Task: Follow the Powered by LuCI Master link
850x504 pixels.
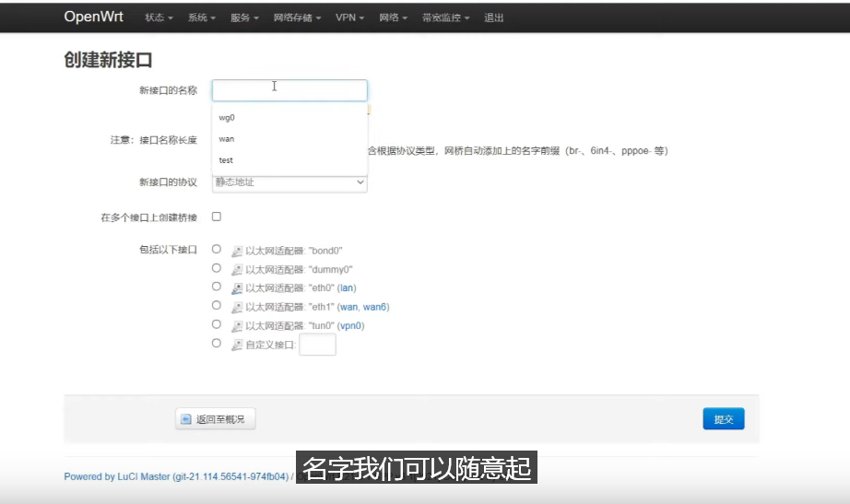Action: (x=176, y=477)
